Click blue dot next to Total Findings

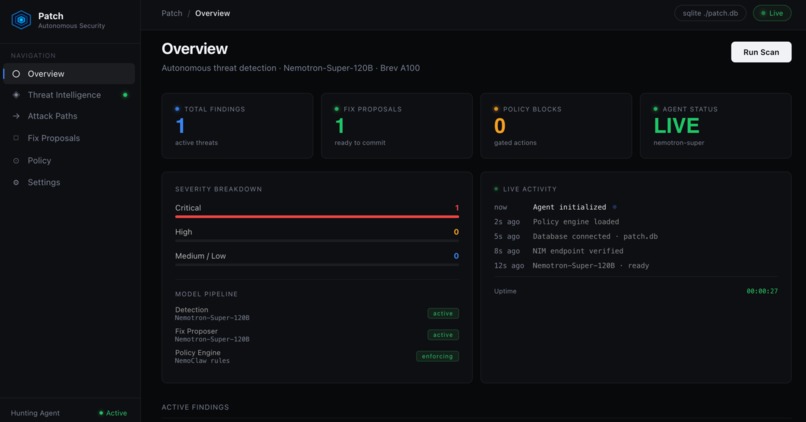tap(177, 109)
